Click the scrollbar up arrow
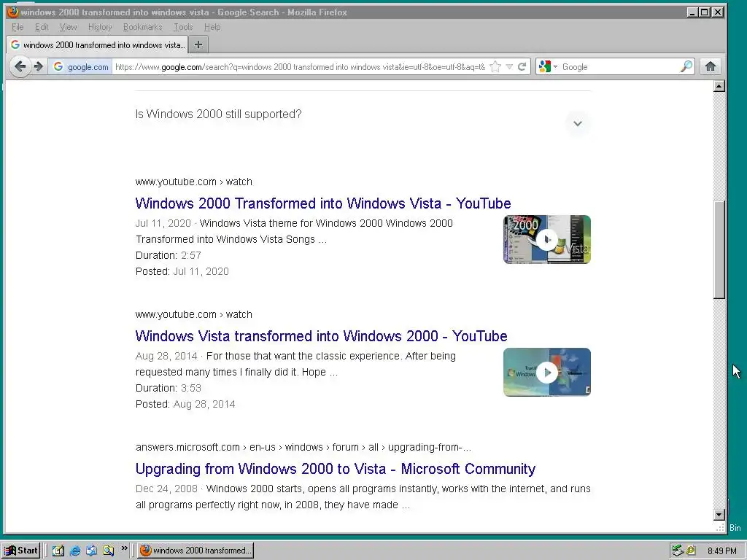Screen dimensions: 747x560 (x=719, y=86)
